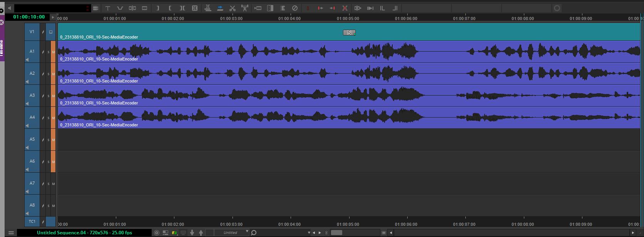Open the timeline Focus magnifier icon
Image resolution: width=644 pixels, height=237 pixels.
(x=254, y=233)
